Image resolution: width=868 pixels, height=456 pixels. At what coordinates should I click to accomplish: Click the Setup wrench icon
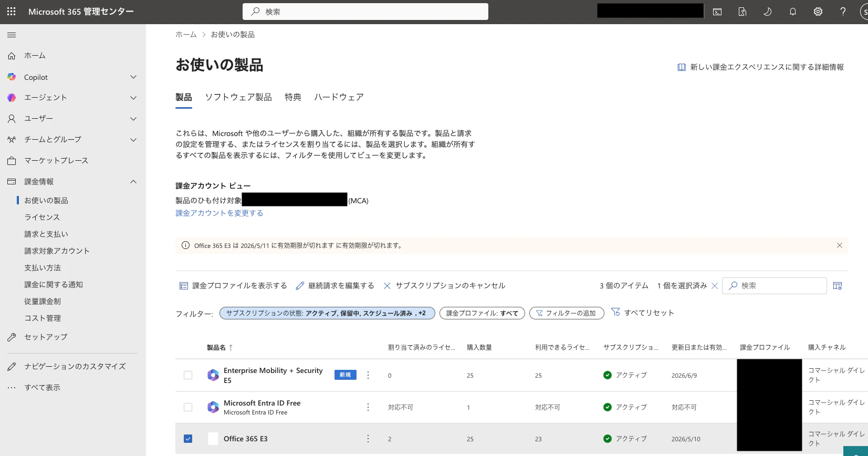pos(12,337)
